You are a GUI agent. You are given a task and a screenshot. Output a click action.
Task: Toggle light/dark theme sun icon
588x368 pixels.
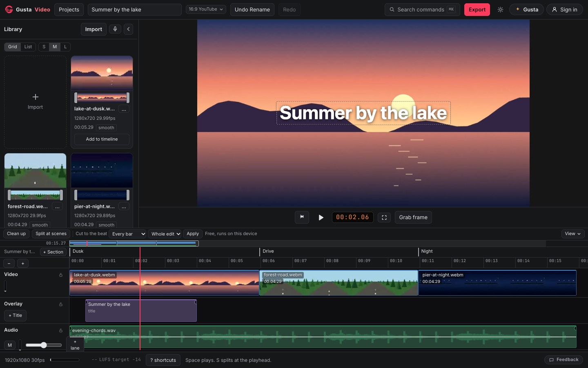click(x=500, y=9)
